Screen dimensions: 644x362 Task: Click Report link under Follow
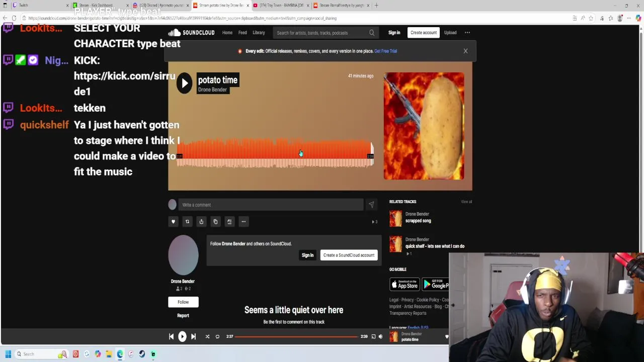click(183, 316)
